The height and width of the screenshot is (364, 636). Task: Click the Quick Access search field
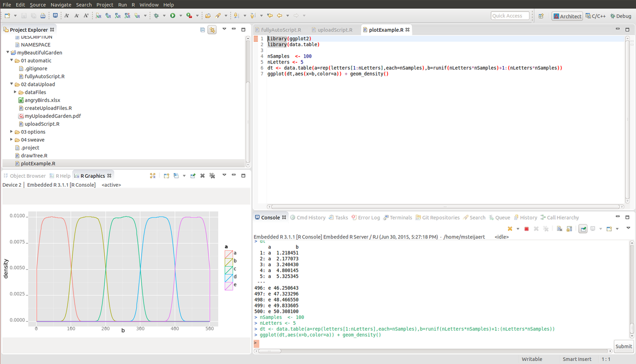click(510, 16)
